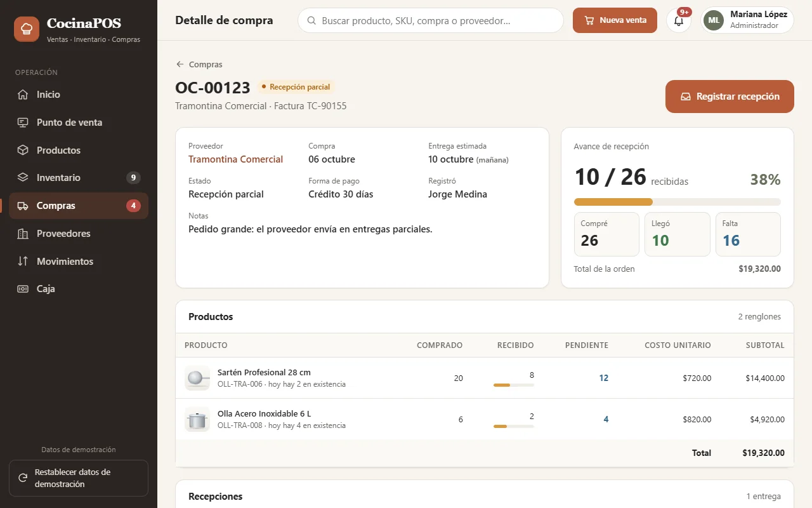Viewport: 812px width, 508px height.
Task: Open the Proveedores sidebar item
Action: point(79,234)
